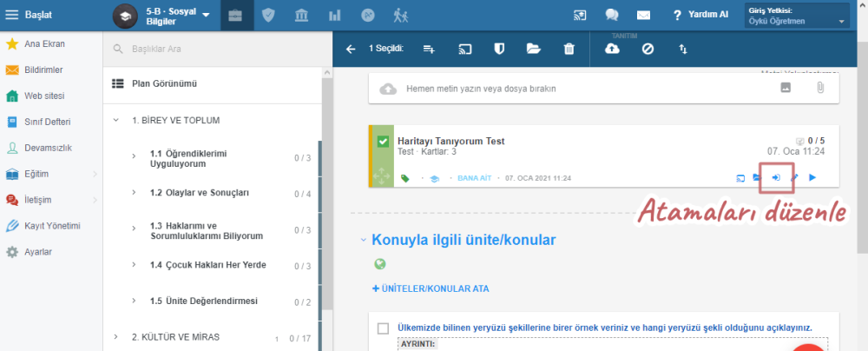Expand 1.5 Ünite Değerlendirmesi

tap(134, 301)
